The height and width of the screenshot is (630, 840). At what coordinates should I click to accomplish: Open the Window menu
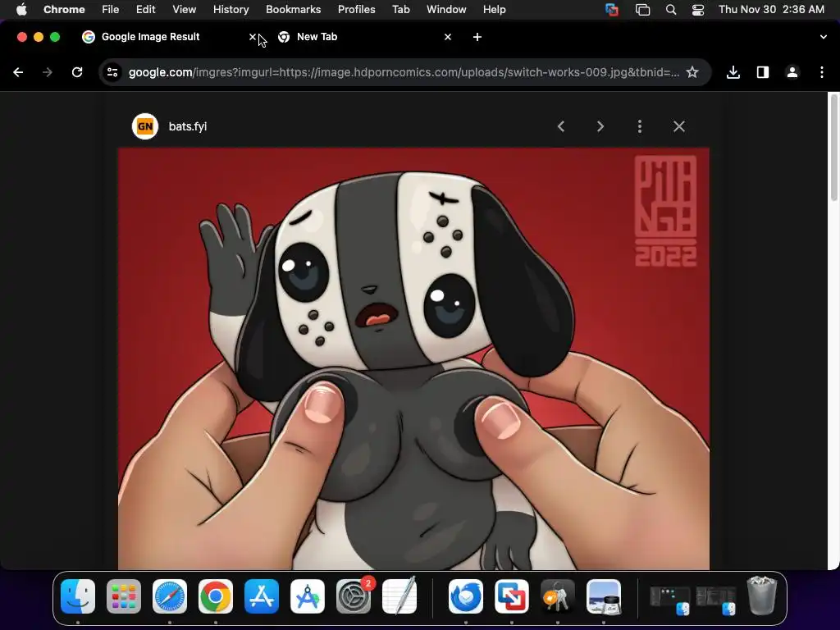coord(446,10)
